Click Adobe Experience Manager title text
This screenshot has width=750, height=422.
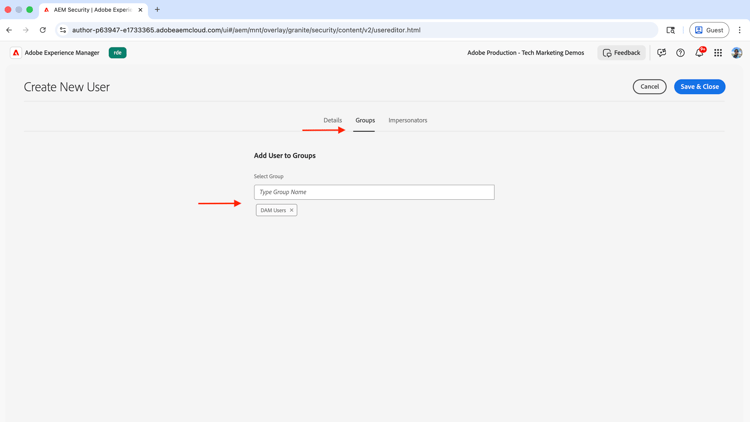coord(62,53)
